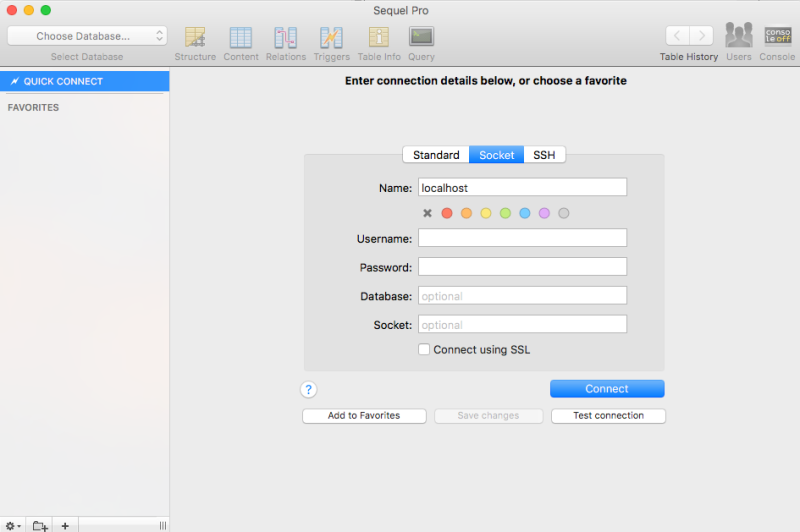
Task: Click the help question mark button
Action: [x=308, y=390]
